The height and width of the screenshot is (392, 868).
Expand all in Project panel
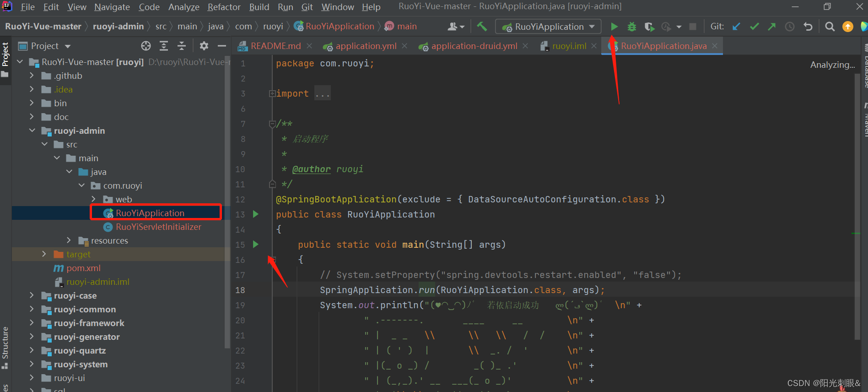(164, 46)
